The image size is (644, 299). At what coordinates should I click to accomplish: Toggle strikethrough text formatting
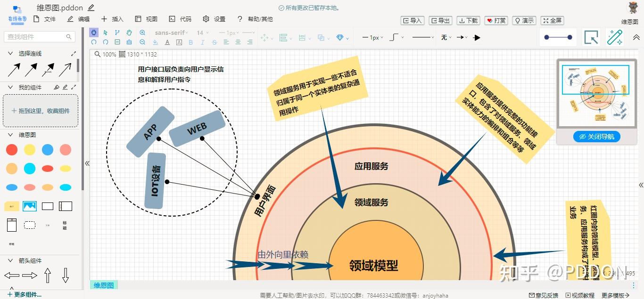215,42
